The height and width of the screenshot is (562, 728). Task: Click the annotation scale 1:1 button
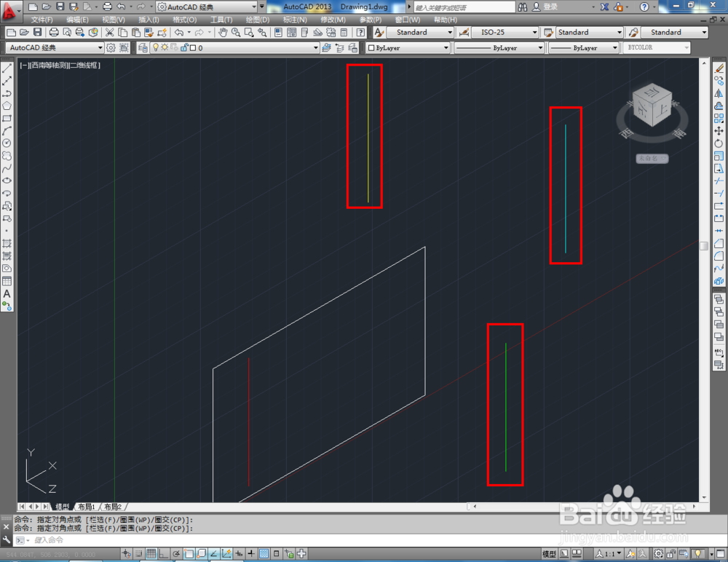[609, 554]
